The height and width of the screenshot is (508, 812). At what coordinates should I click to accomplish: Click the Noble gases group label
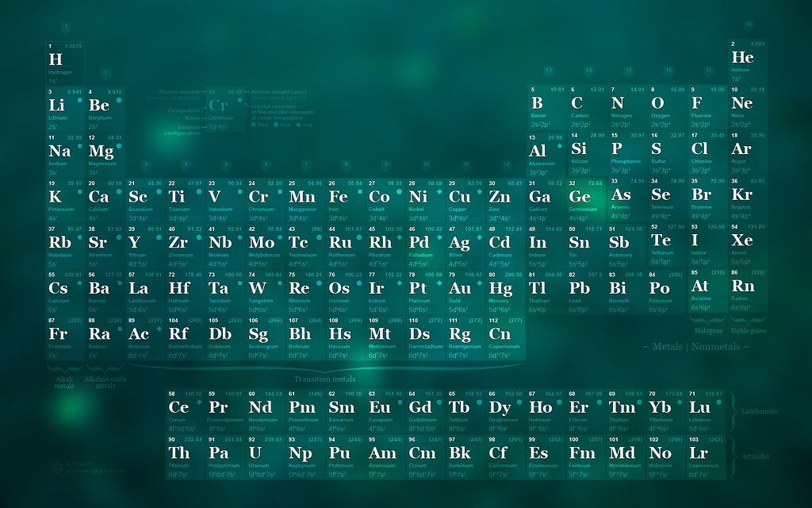(x=748, y=330)
